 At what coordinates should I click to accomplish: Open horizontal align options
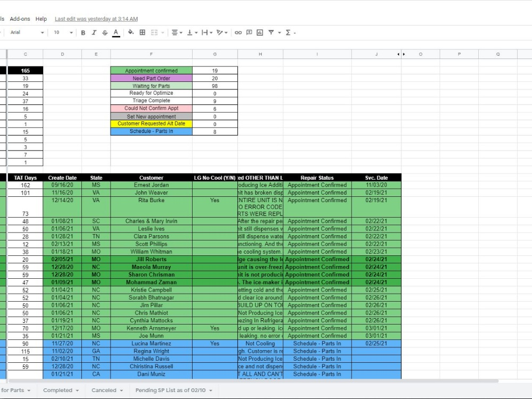[x=177, y=32]
